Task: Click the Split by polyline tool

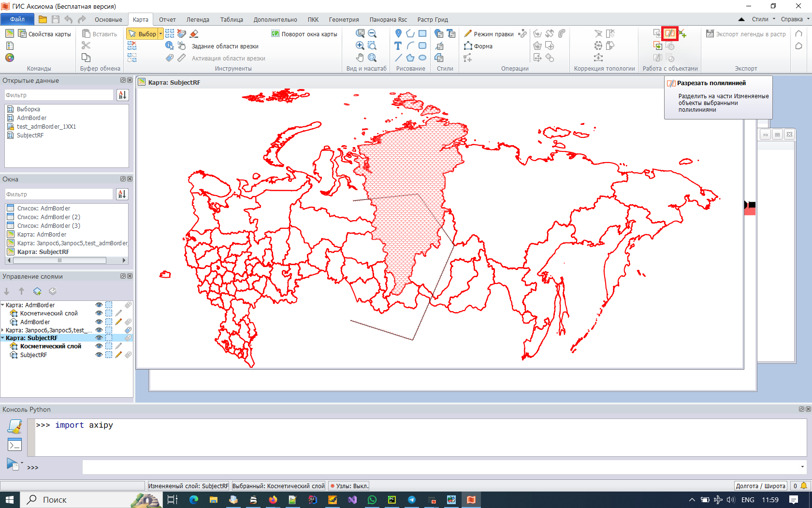Action: (x=670, y=33)
